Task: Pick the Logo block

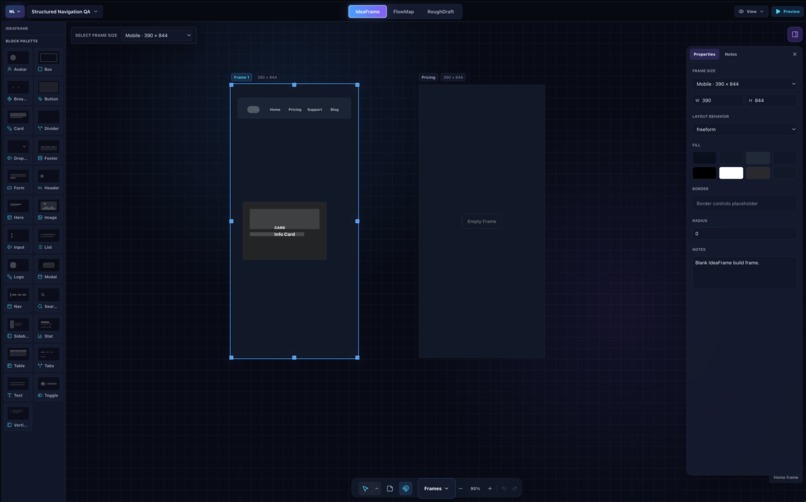Action: 18,270
